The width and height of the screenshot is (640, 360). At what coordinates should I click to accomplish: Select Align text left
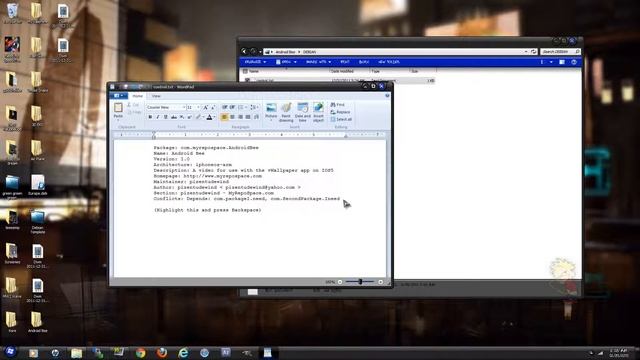click(224, 117)
